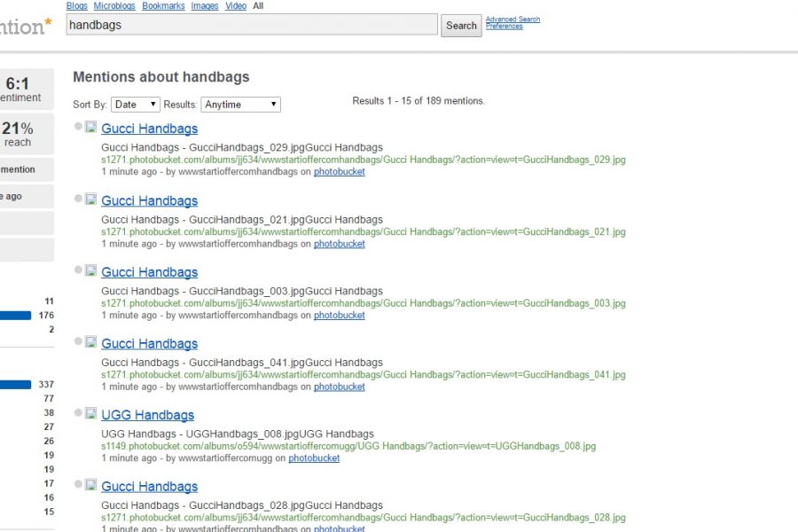Click the grey sentiment dot for GucciHandbags_021
The height and width of the screenshot is (532, 798).
coord(78,198)
